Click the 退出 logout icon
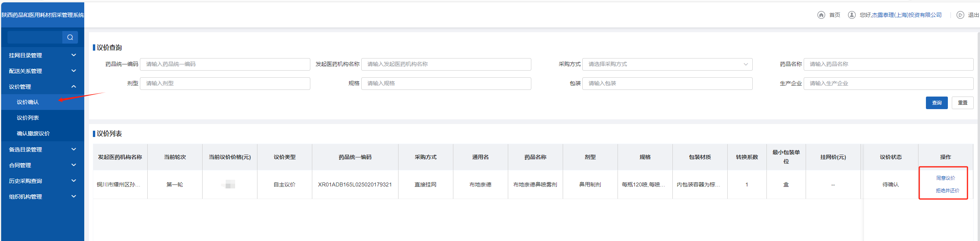Screen dimensions: 980x241 [x=960, y=15]
